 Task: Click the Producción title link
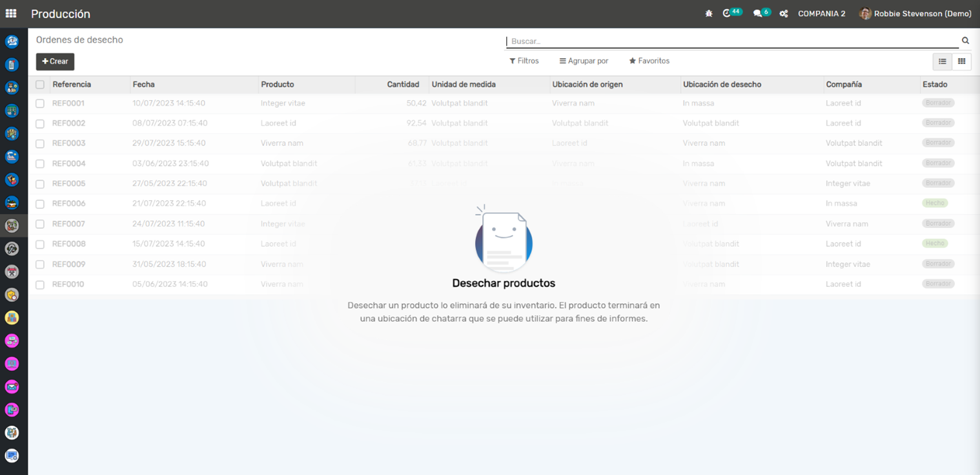61,14
